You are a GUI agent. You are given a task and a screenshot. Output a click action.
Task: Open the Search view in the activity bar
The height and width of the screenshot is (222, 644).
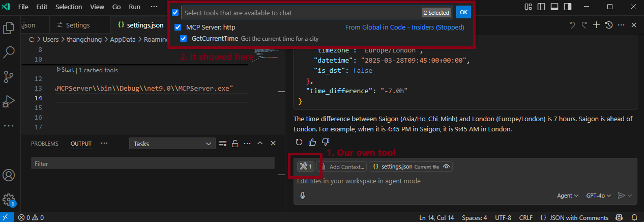9,52
